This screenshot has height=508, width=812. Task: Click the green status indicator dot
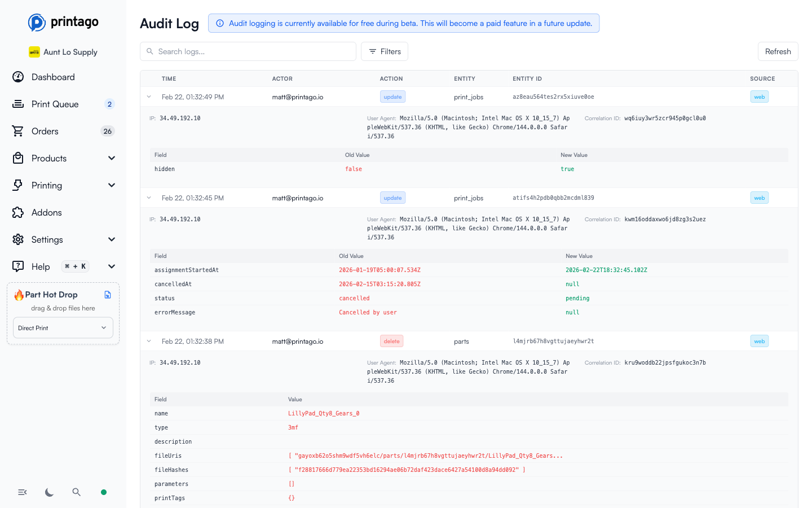(x=103, y=492)
